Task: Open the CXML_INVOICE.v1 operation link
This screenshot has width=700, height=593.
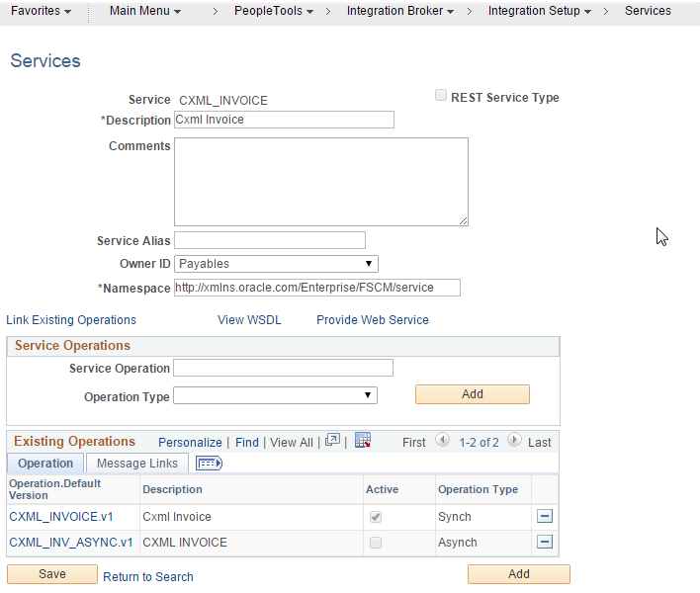Action: tap(61, 516)
